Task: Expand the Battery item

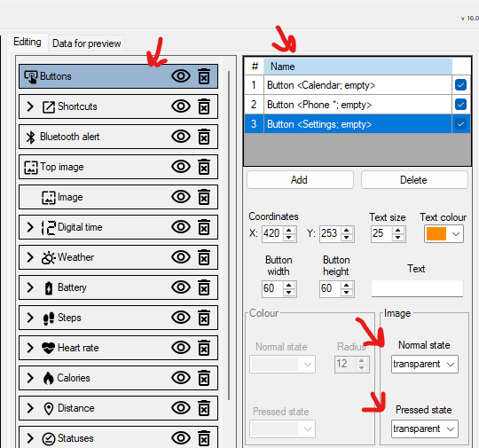Action: click(x=30, y=287)
